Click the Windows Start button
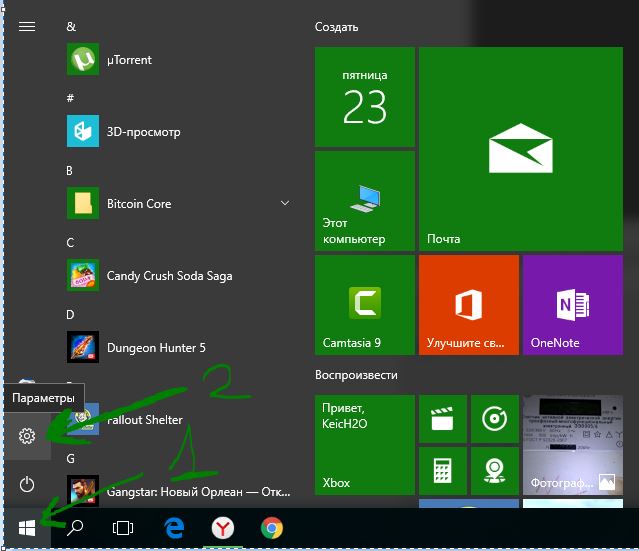 pyautogui.click(x=27, y=528)
